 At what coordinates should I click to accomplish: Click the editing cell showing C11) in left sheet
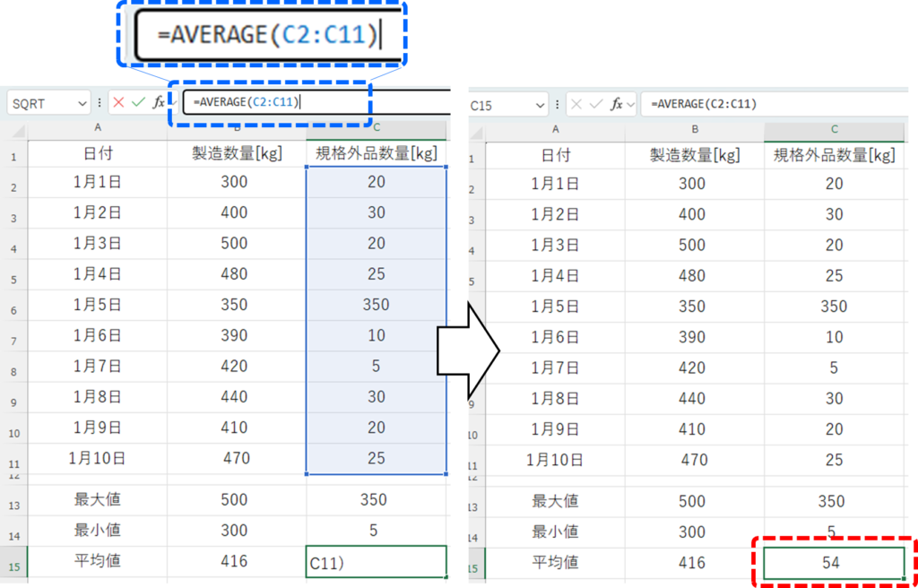tap(376, 563)
